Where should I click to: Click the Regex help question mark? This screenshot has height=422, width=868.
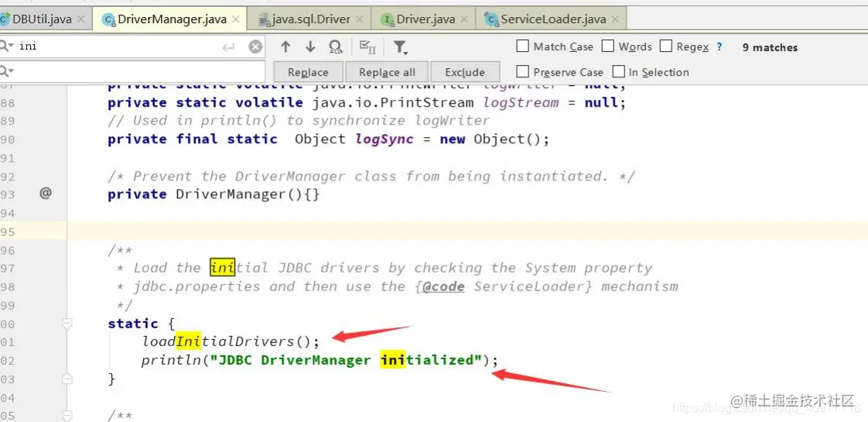click(x=719, y=47)
